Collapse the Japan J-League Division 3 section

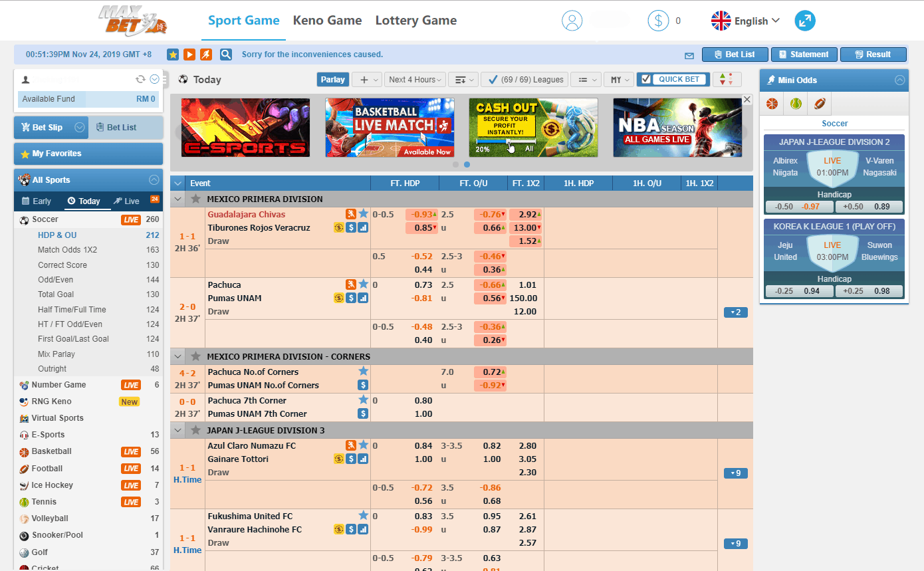click(x=177, y=430)
